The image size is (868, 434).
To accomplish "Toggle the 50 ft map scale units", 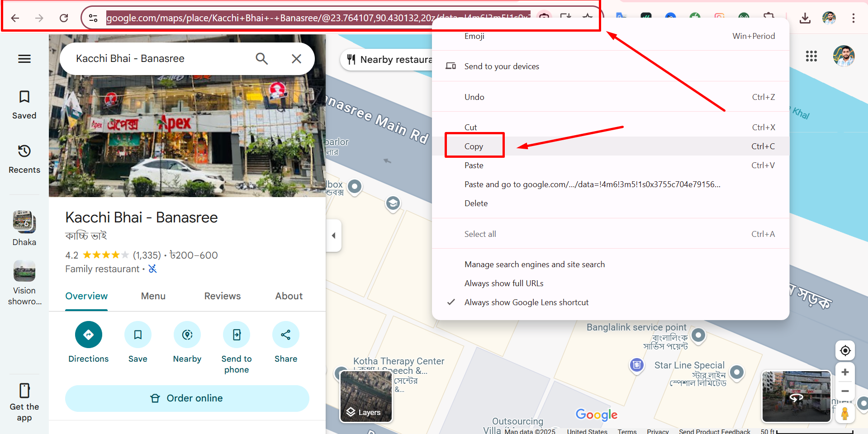I will pyautogui.click(x=806, y=431).
